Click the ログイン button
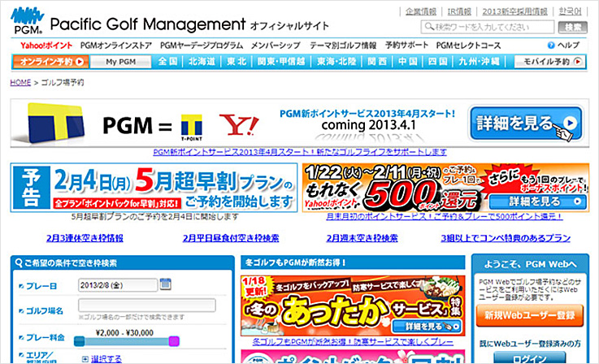Viewport: 599px width, 364px height. tap(529, 358)
